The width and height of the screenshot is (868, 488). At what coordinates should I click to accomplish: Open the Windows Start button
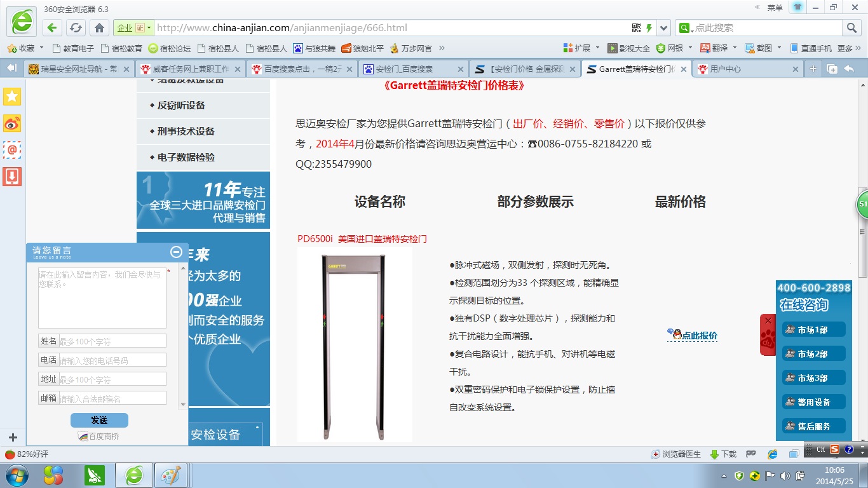point(17,475)
